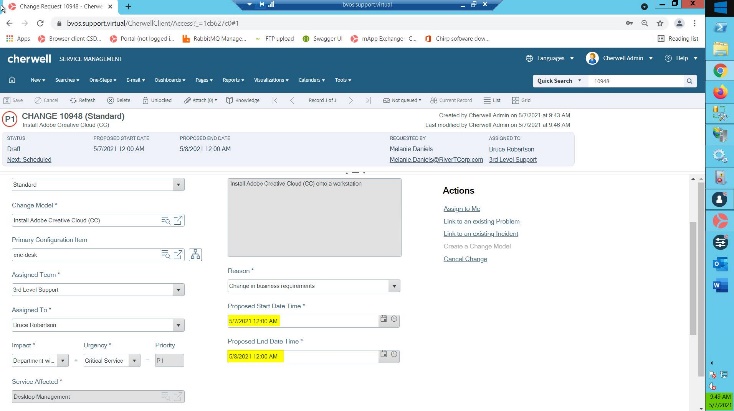Open the Impact dropdown

[x=63, y=360]
